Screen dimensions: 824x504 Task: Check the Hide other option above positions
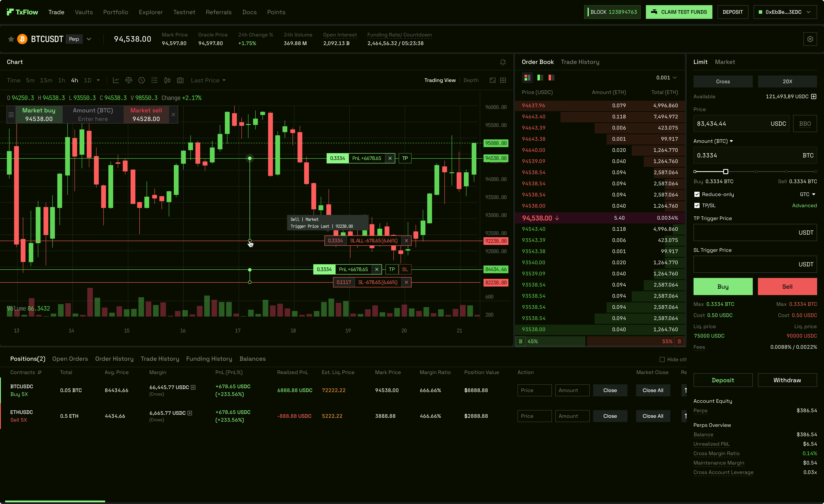662,359
